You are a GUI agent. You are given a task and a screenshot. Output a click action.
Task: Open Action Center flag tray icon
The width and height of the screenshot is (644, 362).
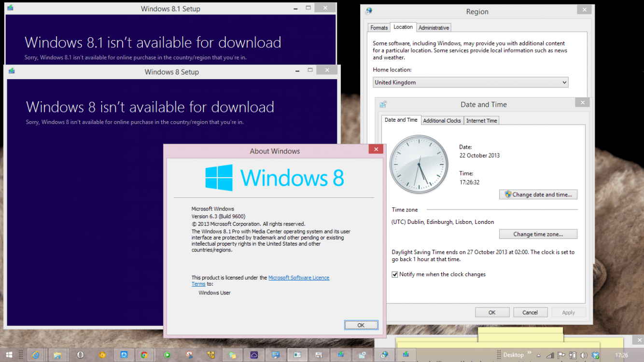(x=561, y=355)
